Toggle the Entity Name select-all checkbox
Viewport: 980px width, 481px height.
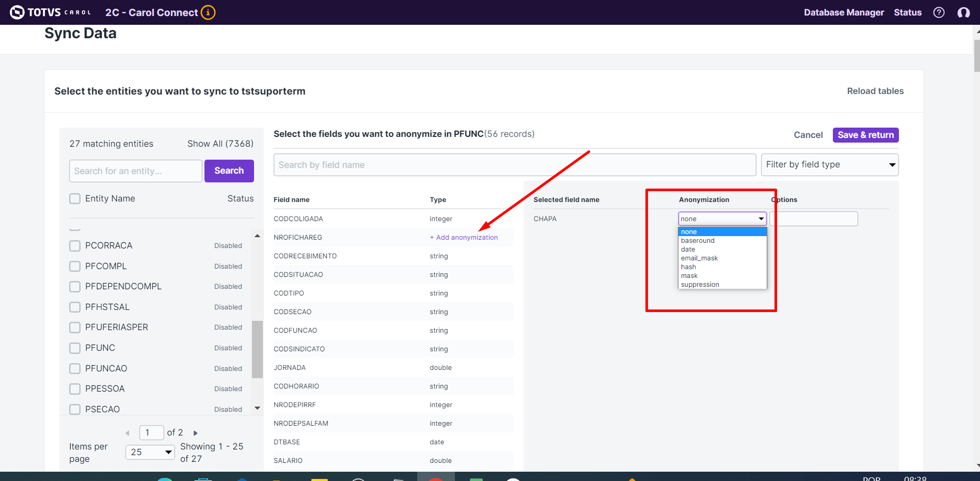(75, 199)
